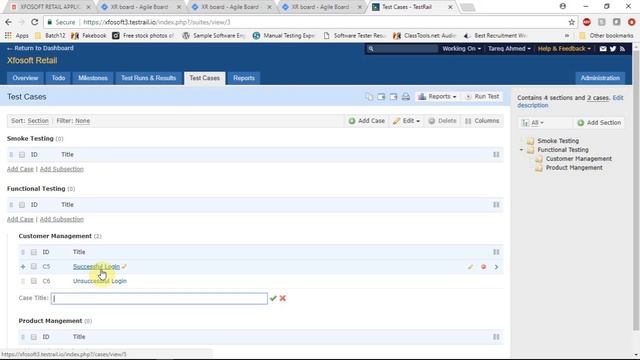The image size is (640, 360).
Task: Click the print icon in Test Cases header
Action: point(406,97)
